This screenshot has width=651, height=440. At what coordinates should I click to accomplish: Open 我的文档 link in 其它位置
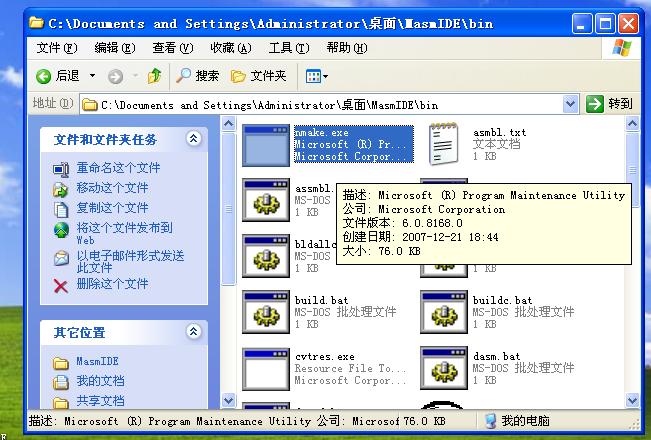pyautogui.click(x=100, y=381)
